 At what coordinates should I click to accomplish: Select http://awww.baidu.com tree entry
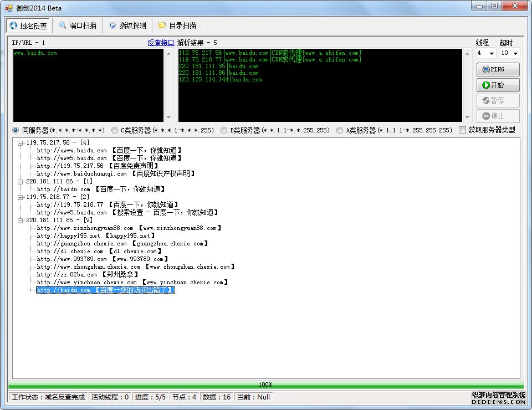pyautogui.click(x=109, y=150)
